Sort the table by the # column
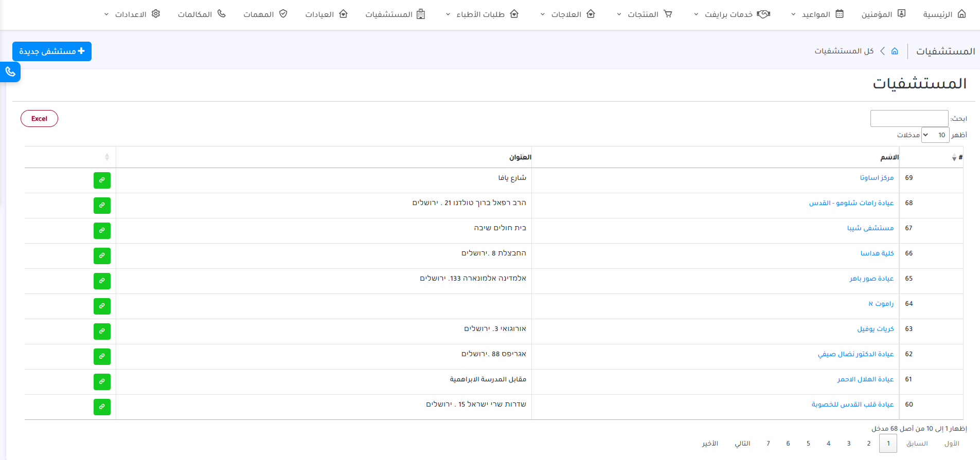Screen dimensions: 980x460 [956, 157]
